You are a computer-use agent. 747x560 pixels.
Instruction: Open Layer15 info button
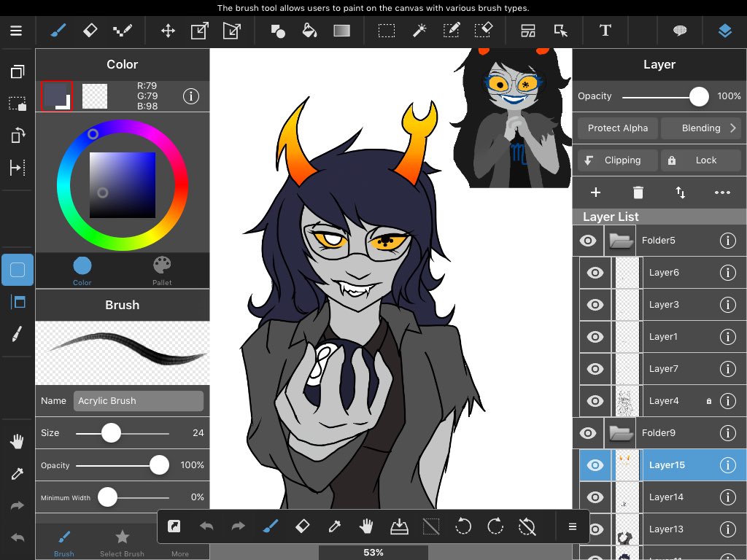click(x=727, y=464)
